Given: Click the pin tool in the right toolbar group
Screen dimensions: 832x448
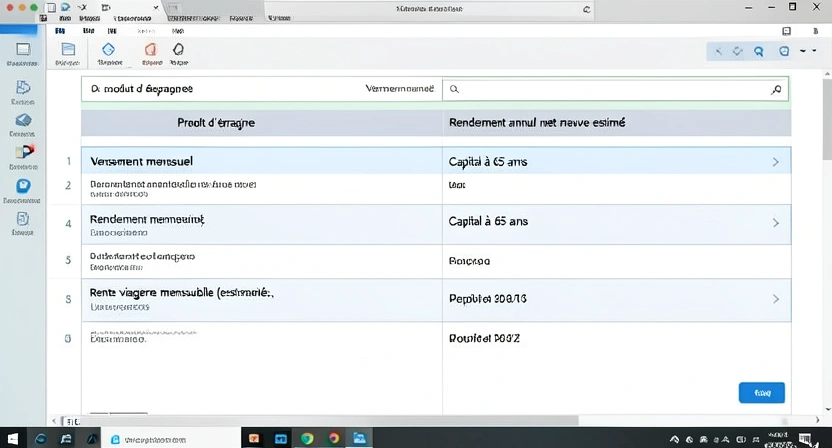Looking at the screenshot, I should [x=718, y=51].
